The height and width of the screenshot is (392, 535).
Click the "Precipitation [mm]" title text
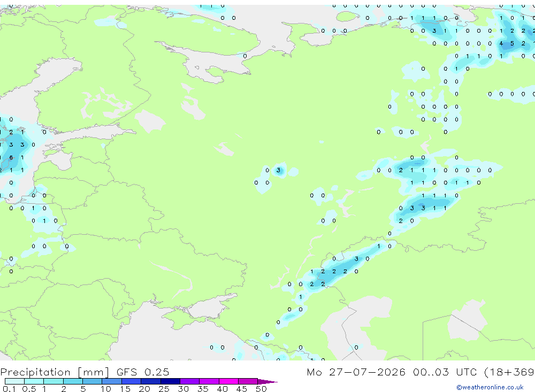click(55, 372)
